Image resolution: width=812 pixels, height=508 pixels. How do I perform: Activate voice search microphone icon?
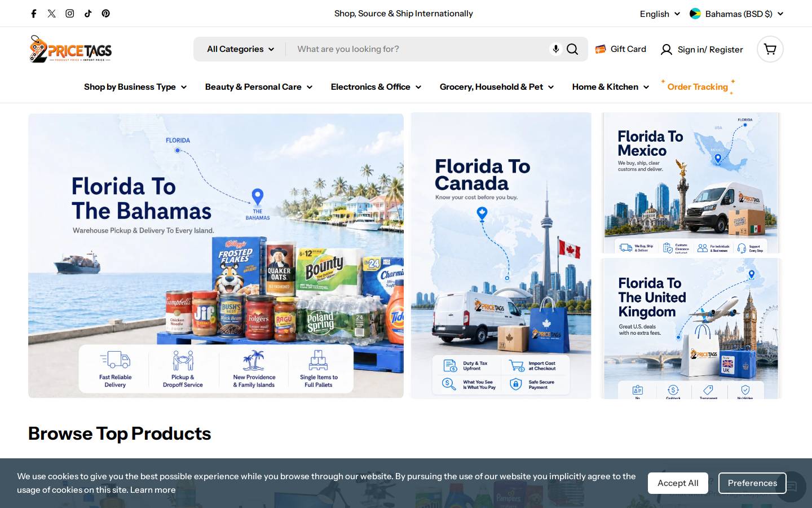pyautogui.click(x=556, y=49)
